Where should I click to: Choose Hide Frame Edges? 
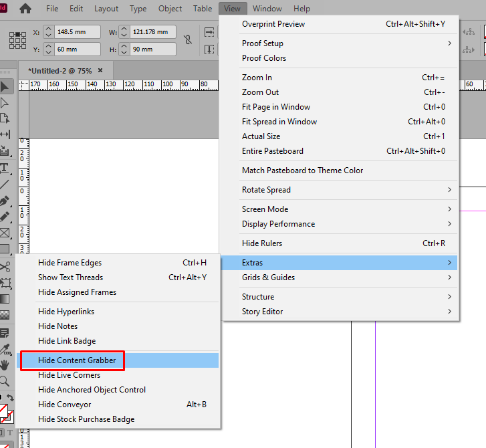coord(118,263)
